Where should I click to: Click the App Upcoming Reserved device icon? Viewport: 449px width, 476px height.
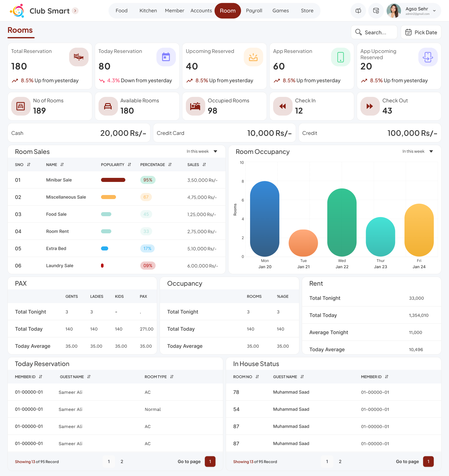(x=428, y=57)
